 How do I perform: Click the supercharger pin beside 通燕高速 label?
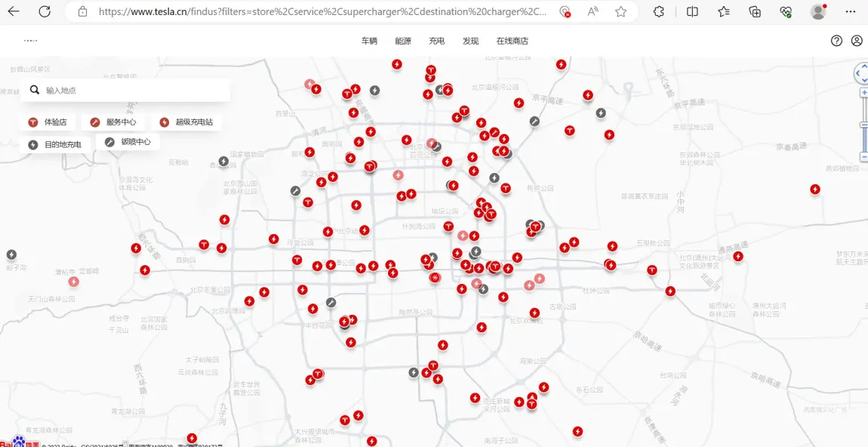point(738,256)
